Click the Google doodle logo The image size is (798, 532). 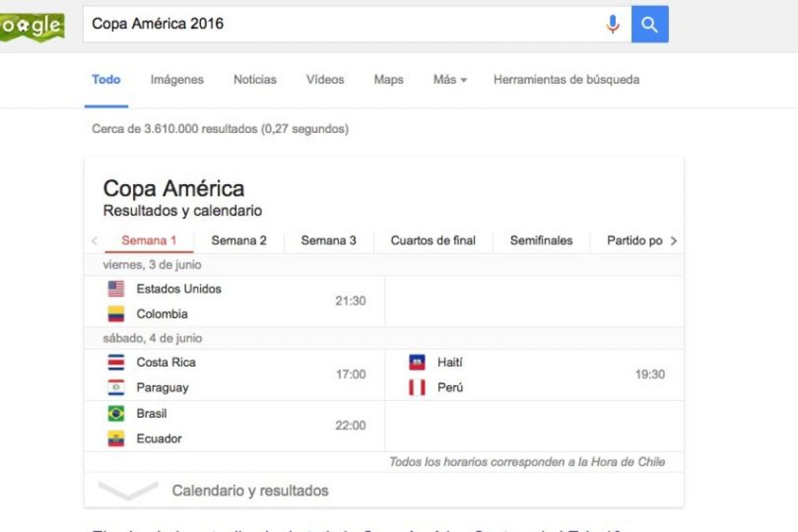pos(32,27)
